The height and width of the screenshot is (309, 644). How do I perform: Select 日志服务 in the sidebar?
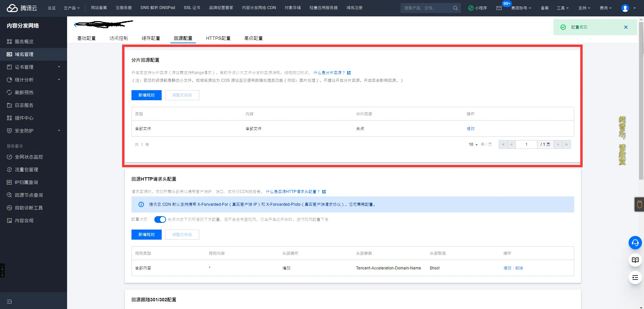23,105
